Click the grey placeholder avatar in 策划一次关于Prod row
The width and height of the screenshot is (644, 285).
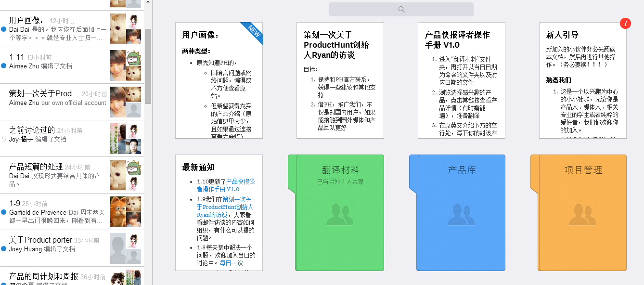click(x=134, y=110)
